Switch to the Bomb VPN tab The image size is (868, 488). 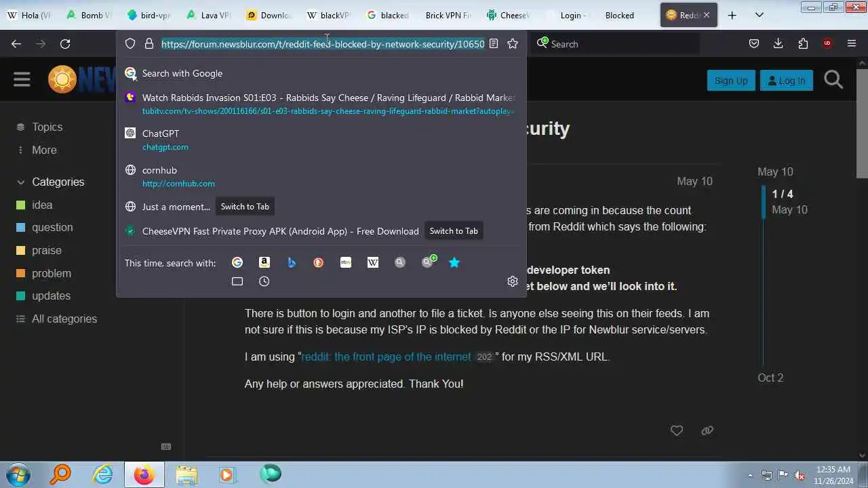point(89,15)
